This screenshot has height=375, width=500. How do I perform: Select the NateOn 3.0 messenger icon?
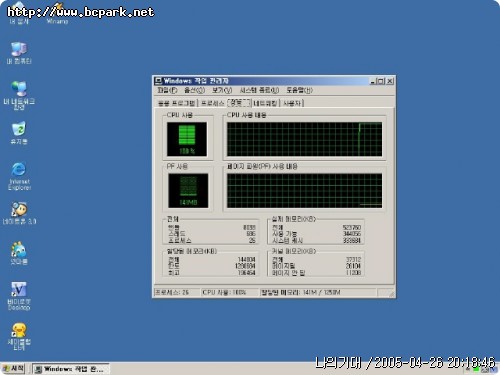[19, 213]
